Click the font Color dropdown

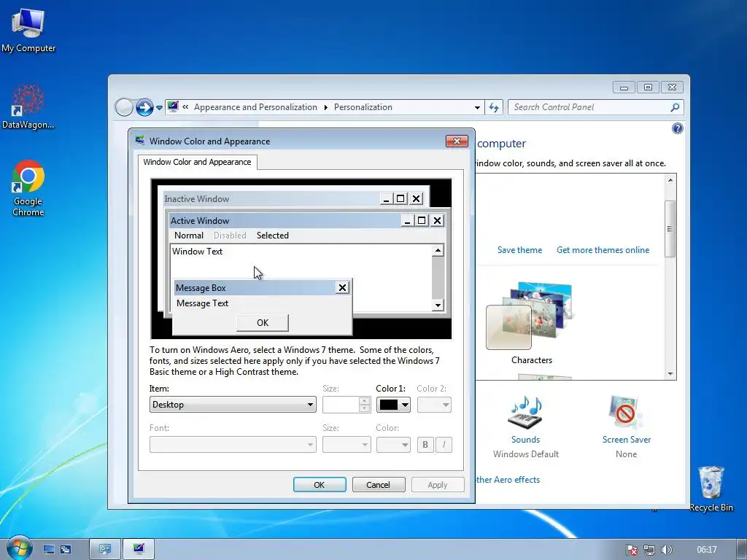click(x=393, y=445)
